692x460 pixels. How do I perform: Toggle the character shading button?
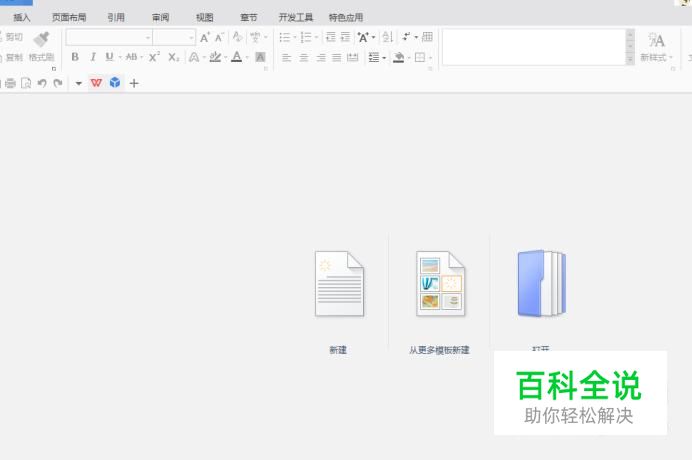pyautogui.click(x=260, y=57)
